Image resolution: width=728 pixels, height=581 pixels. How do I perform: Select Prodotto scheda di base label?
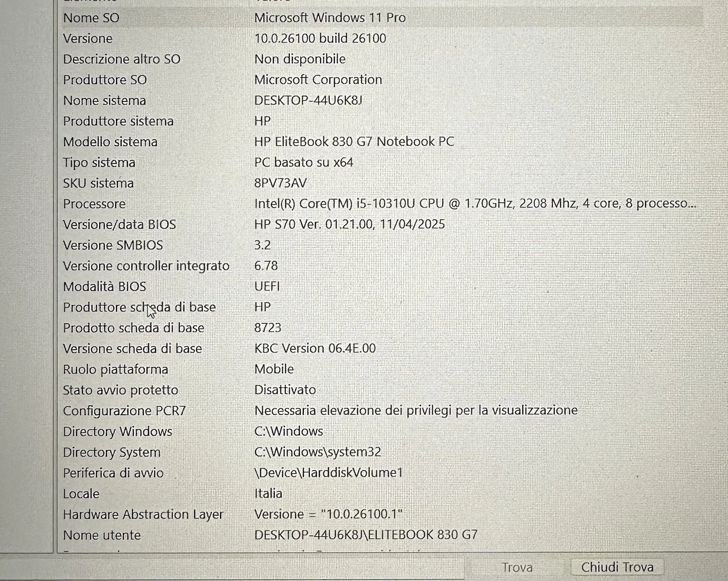[134, 328]
